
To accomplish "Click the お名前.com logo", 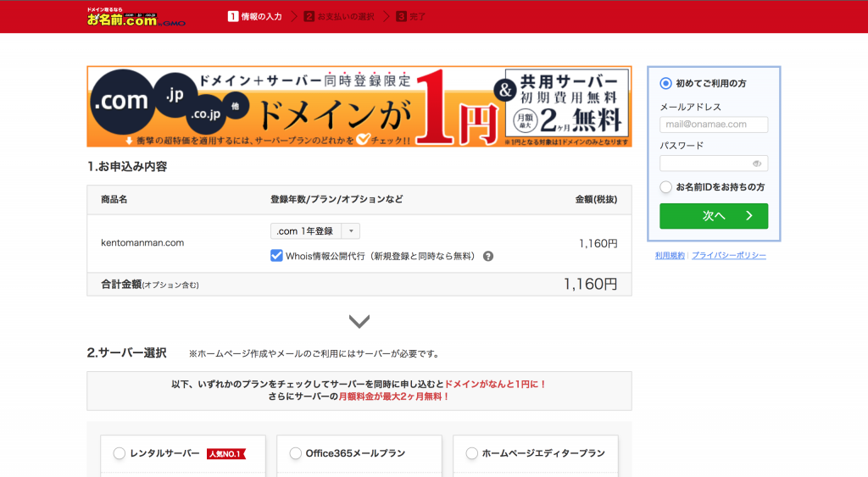I will coord(136,17).
